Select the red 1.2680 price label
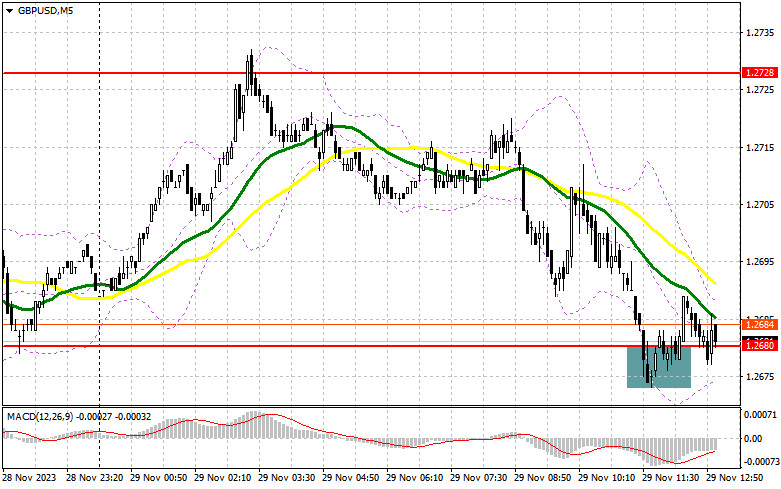 tap(760, 345)
